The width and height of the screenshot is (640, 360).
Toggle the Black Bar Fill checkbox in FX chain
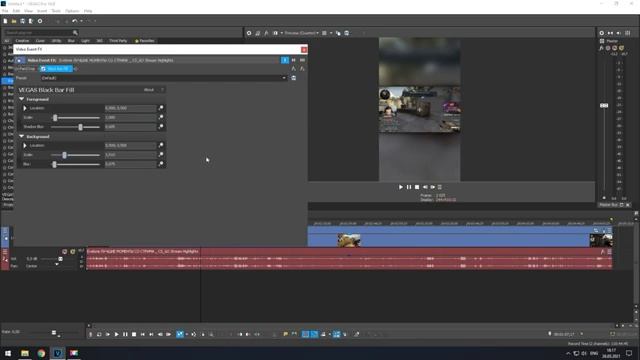click(43, 69)
